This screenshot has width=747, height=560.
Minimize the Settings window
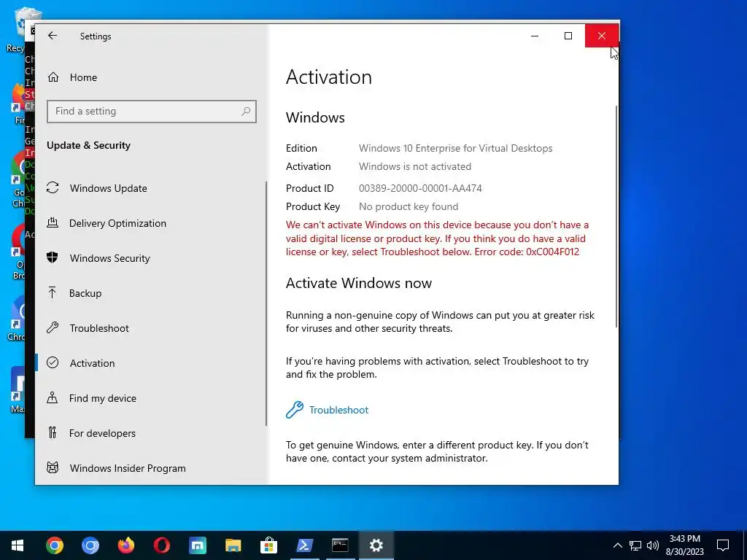535,36
